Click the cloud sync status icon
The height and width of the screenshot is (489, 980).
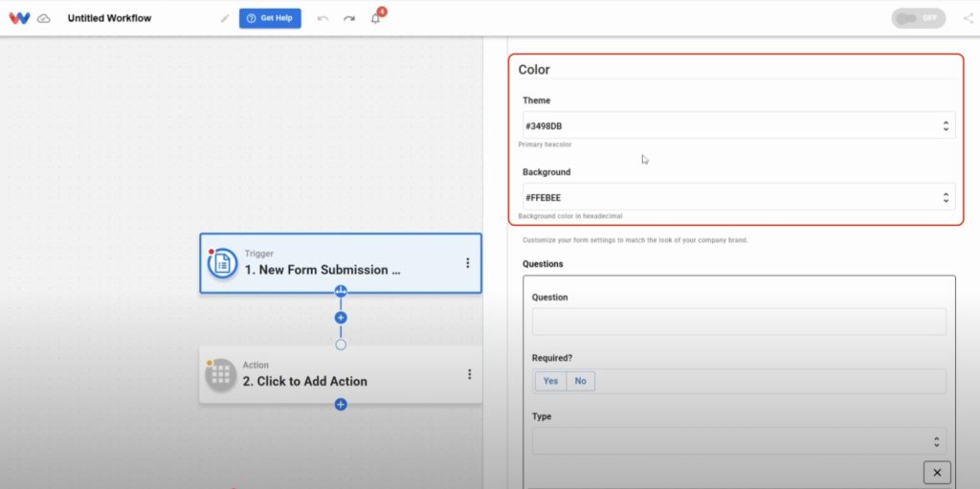tap(44, 19)
